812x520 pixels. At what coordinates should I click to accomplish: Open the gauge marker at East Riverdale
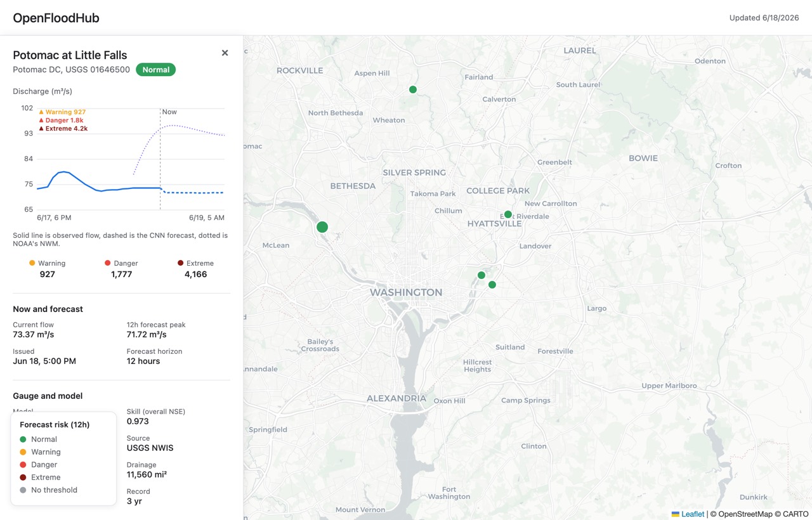508,214
